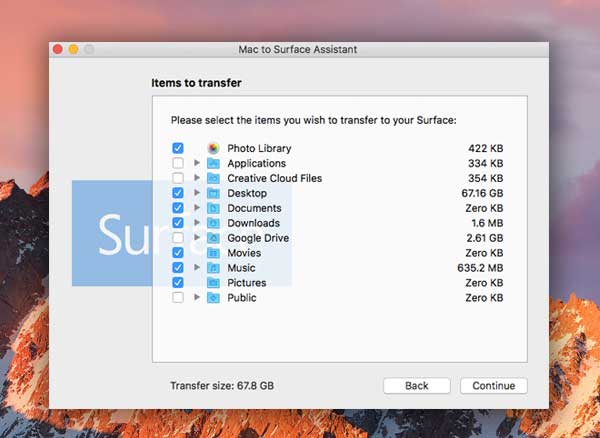Image resolution: width=600 pixels, height=438 pixels.
Task: Click the Downloads folder icon
Action: 213,223
